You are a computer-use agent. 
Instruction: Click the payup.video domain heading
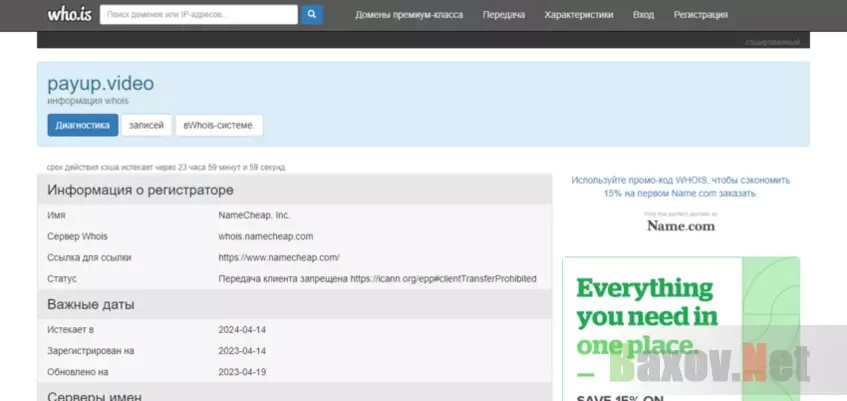tap(100, 84)
